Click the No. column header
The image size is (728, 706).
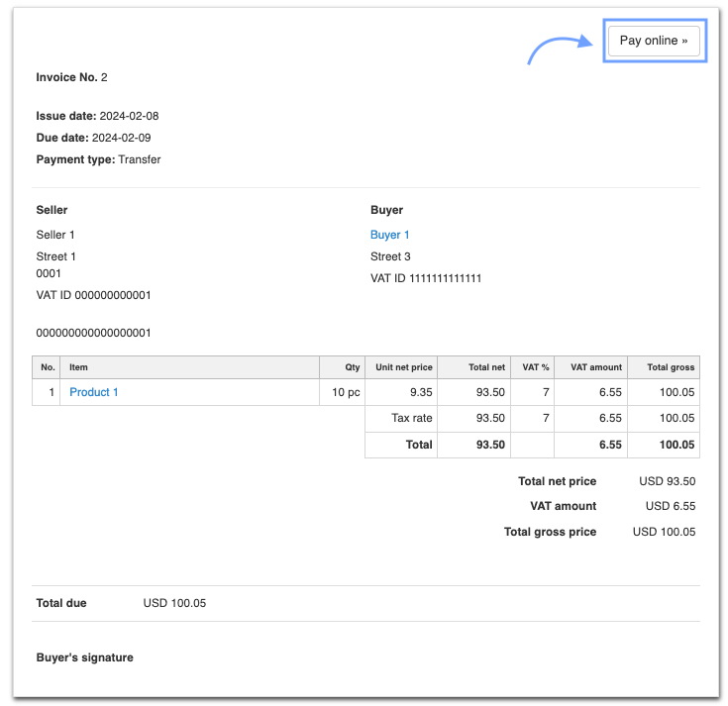point(48,367)
